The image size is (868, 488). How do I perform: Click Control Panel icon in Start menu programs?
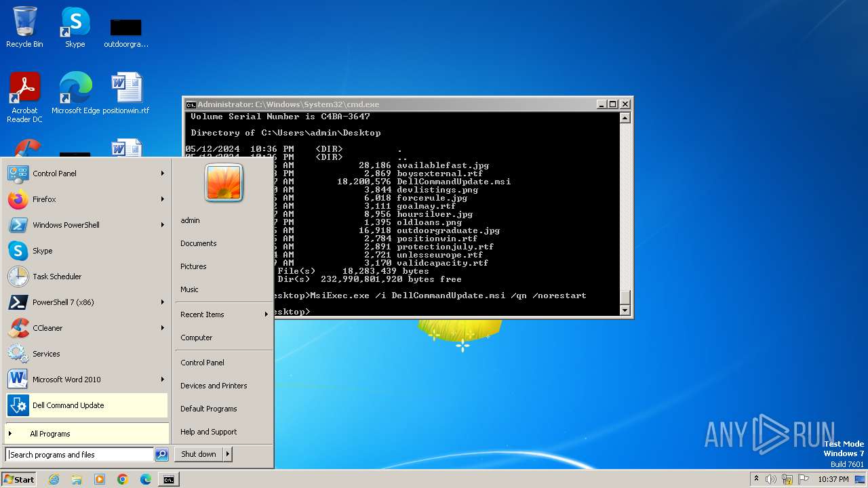[18, 174]
